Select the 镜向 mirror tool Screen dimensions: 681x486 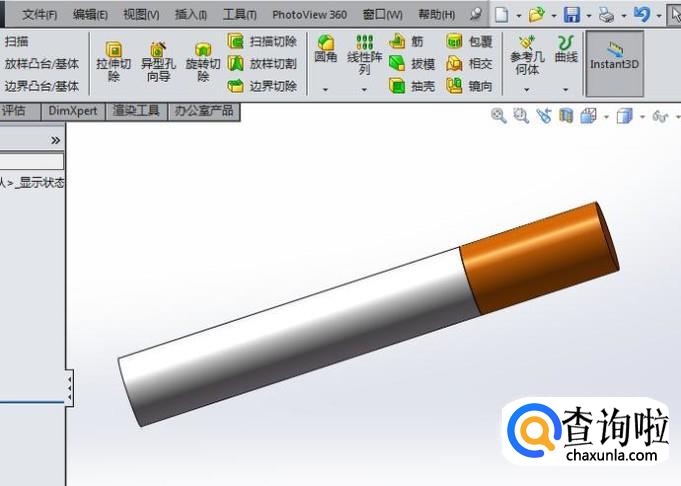pos(469,86)
